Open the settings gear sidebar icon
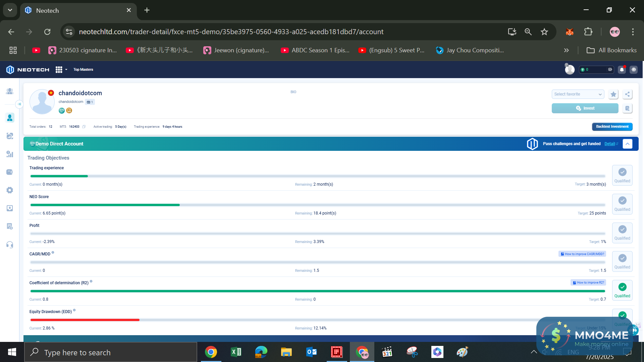The image size is (644, 362). (10, 190)
